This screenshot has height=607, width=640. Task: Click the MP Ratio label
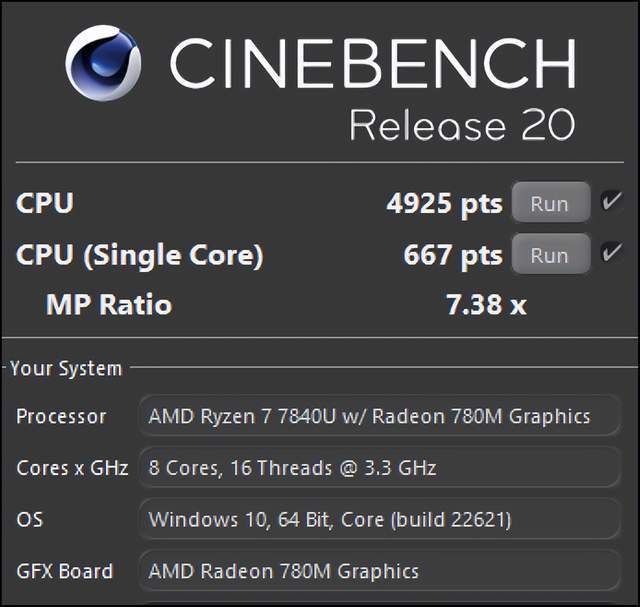click(109, 304)
